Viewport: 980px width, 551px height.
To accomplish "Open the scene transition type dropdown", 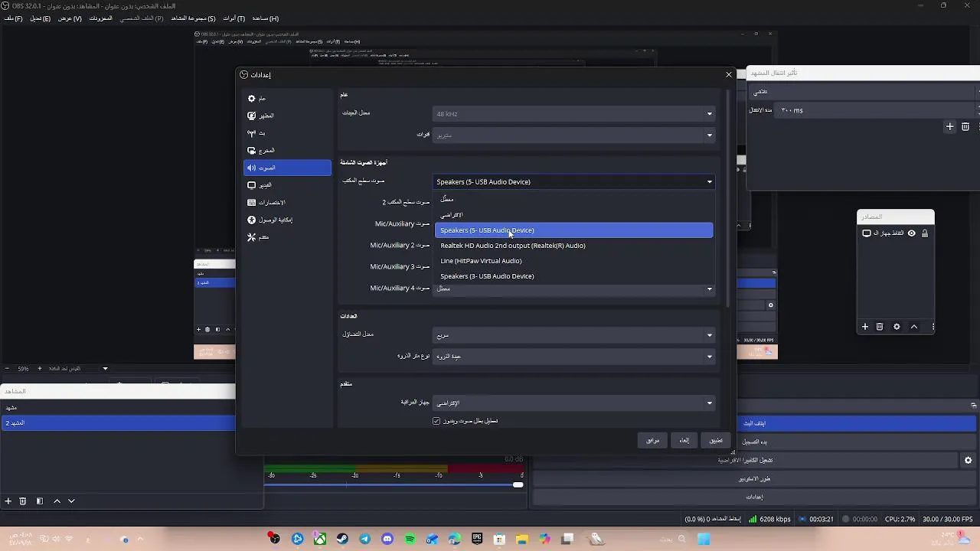I will pos(864,92).
